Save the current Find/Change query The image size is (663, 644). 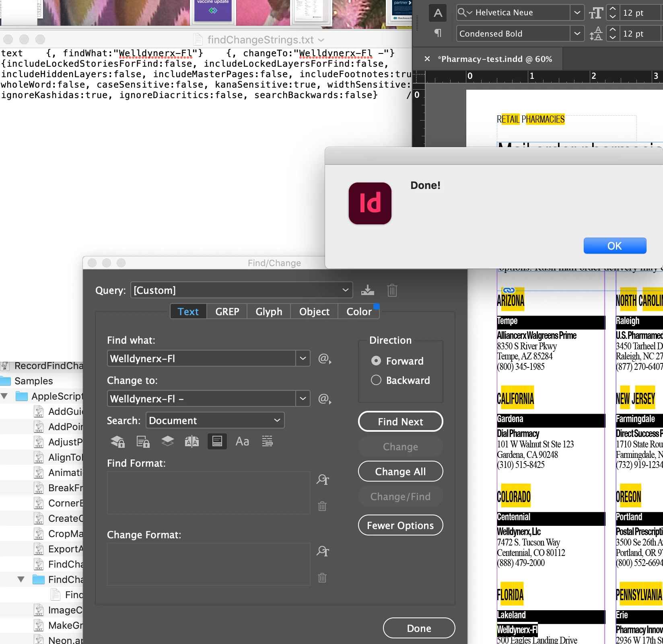coord(367,290)
